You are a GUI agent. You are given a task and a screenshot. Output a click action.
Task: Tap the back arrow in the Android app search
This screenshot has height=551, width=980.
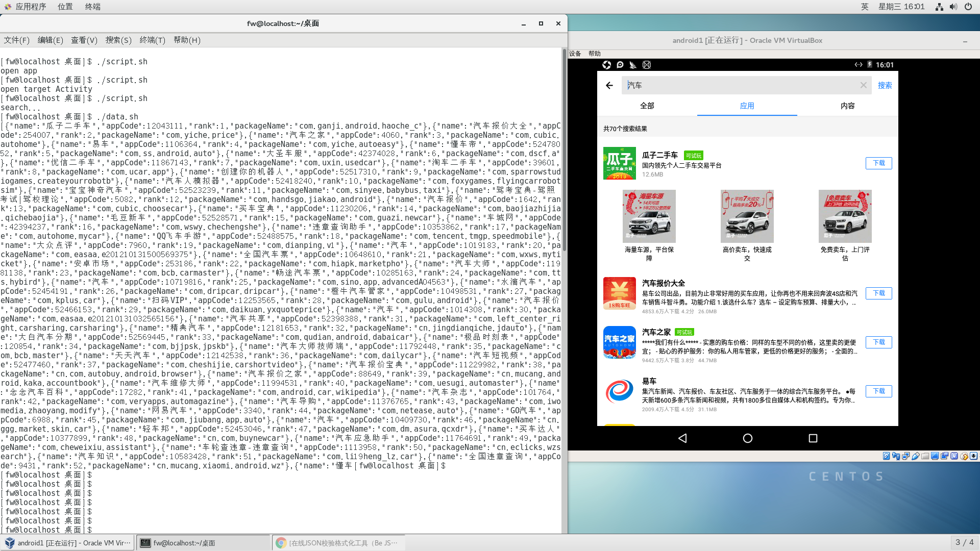[x=609, y=85]
